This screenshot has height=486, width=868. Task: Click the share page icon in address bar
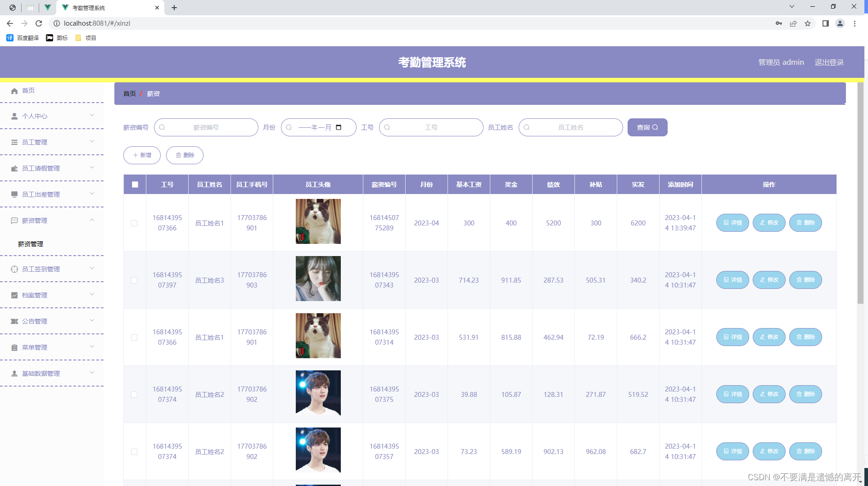pyautogui.click(x=793, y=23)
